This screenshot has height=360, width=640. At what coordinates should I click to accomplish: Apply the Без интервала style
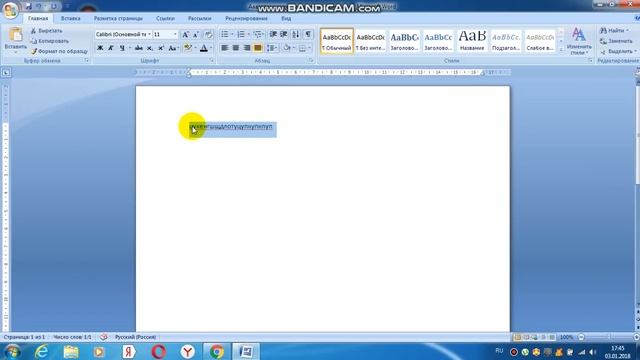coord(370,41)
